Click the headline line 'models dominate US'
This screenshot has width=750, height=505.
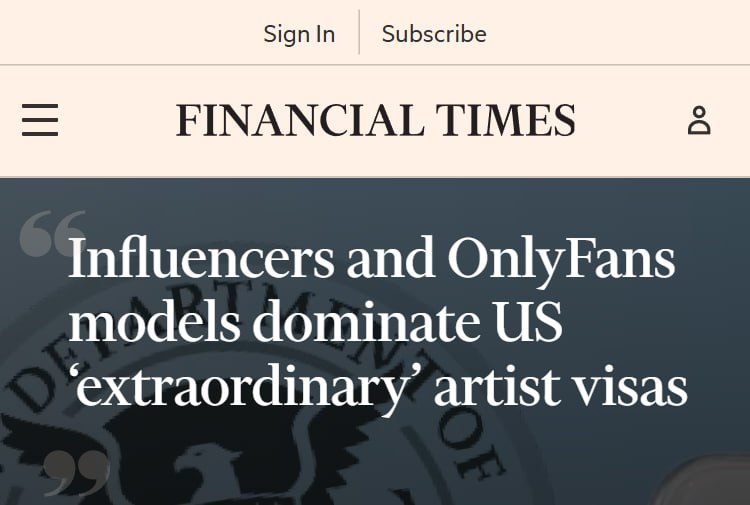pos(315,324)
